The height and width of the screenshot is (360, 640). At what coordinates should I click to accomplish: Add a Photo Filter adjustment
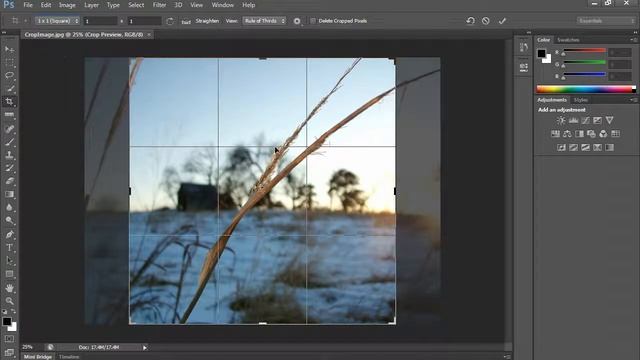pos(591,134)
